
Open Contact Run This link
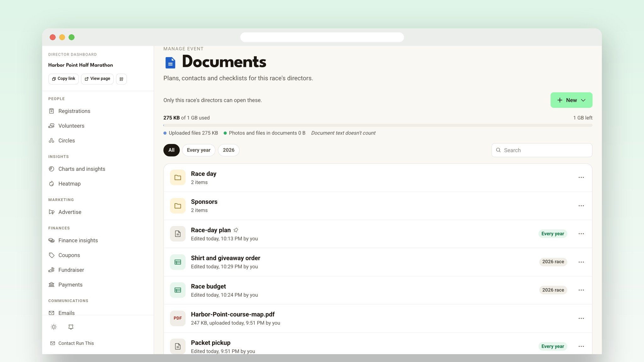pos(72,343)
